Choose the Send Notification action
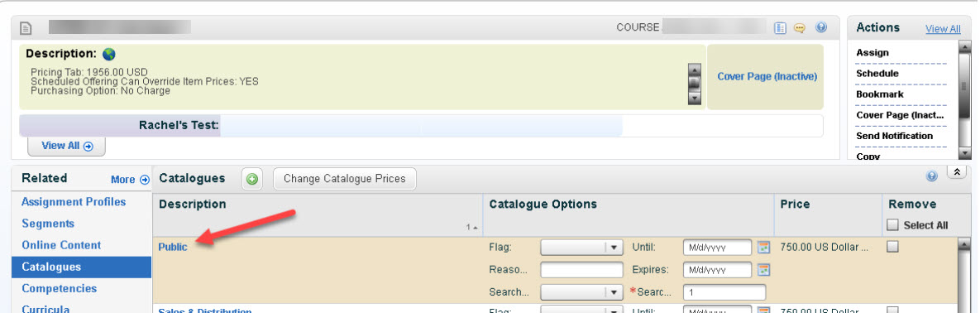The image size is (980, 313). click(x=894, y=136)
